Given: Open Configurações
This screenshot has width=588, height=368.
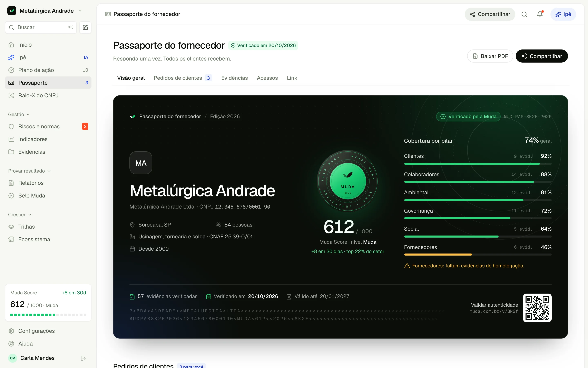Looking at the screenshot, I should click(48, 331).
